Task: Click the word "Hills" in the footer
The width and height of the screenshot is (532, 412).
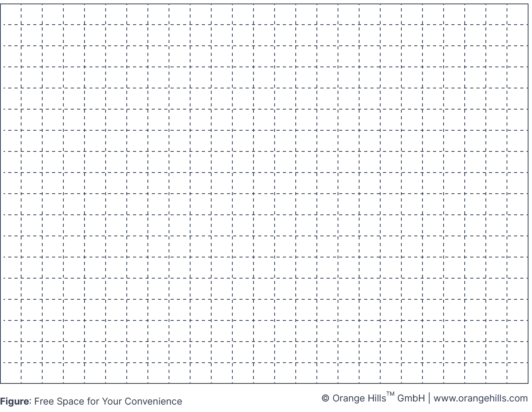Action: (x=377, y=399)
